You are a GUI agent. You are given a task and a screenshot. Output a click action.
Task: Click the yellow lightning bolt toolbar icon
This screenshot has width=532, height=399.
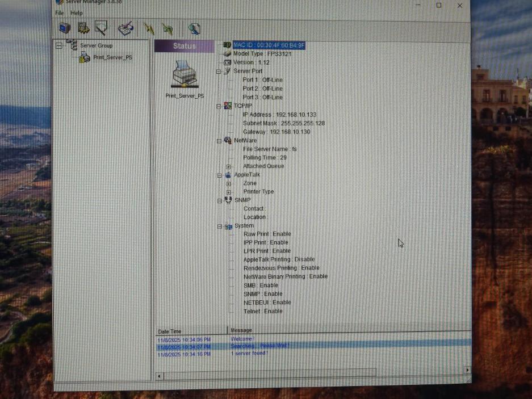(149, 28)
